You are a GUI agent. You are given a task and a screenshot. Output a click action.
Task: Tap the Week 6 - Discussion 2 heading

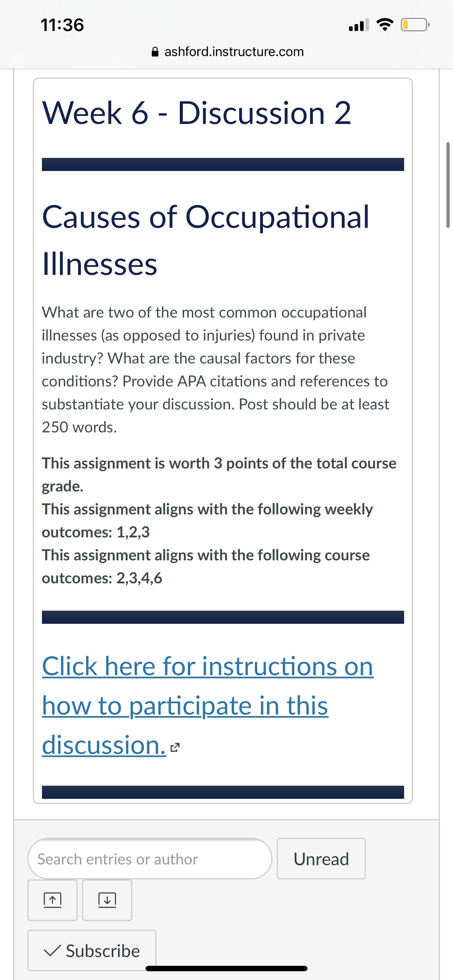coord(197,113)
